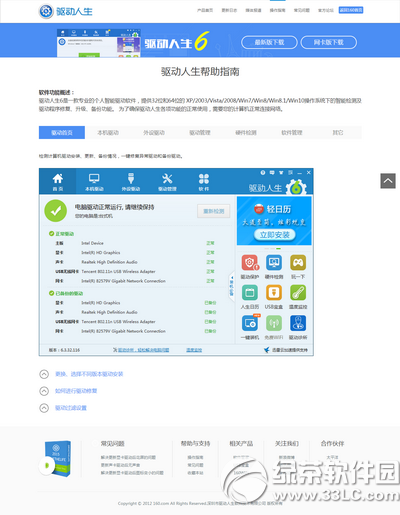Image resolution: width=400 pixels, height=515 pixels.
Task: Open the 免费WiFi antenna icon
Action: tap(274, 323)
